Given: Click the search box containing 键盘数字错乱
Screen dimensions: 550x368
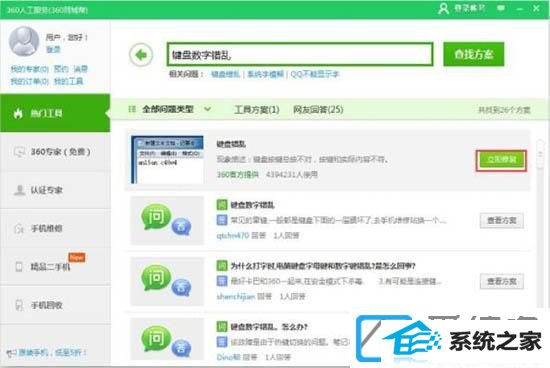Looking at the screenshot, I should pos(300,54).
